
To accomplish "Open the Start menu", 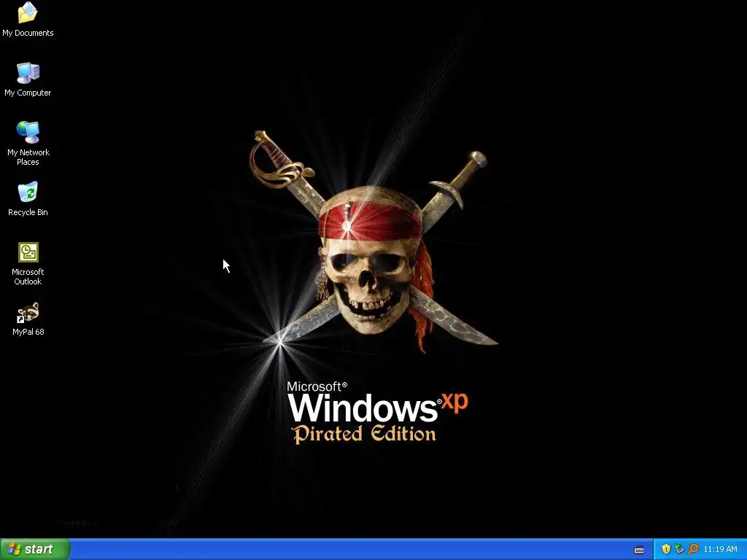I will click(35, 549).
